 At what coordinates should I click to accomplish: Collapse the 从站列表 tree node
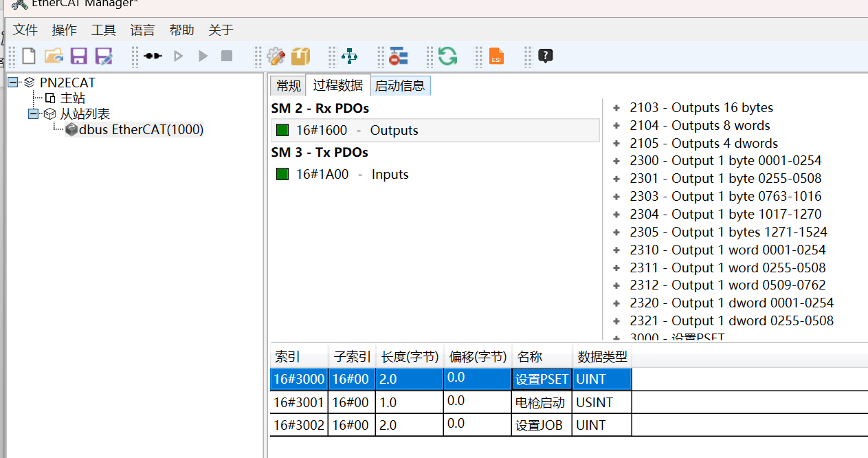coord(33,113)
